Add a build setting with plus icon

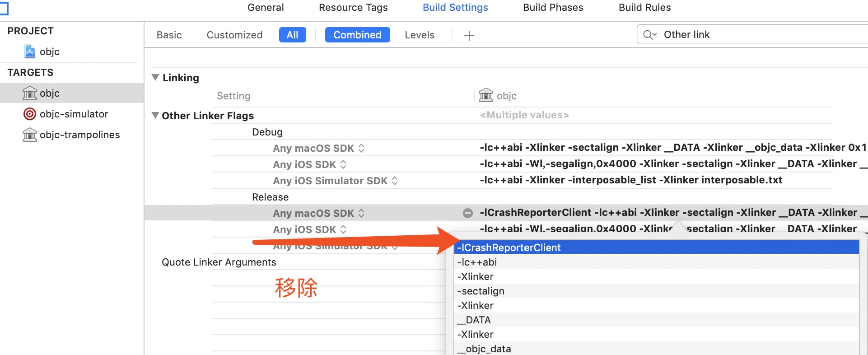point(469,35)
